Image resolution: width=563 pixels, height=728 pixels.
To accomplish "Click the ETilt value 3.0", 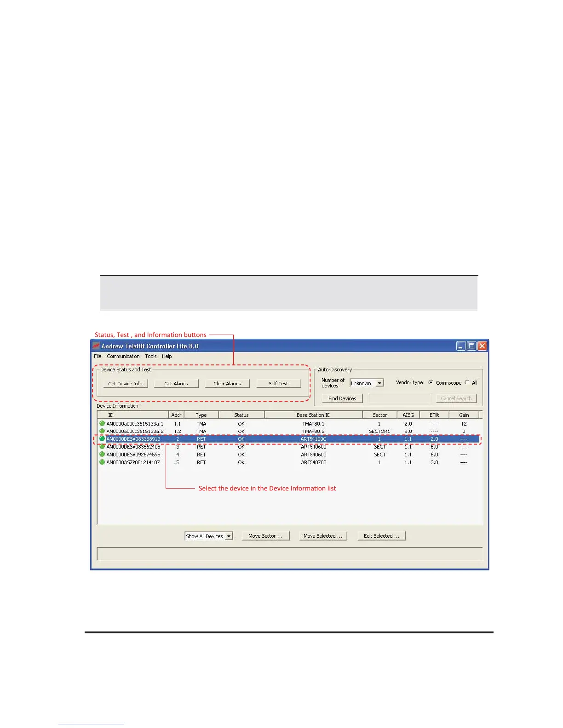I will [434, 462].
